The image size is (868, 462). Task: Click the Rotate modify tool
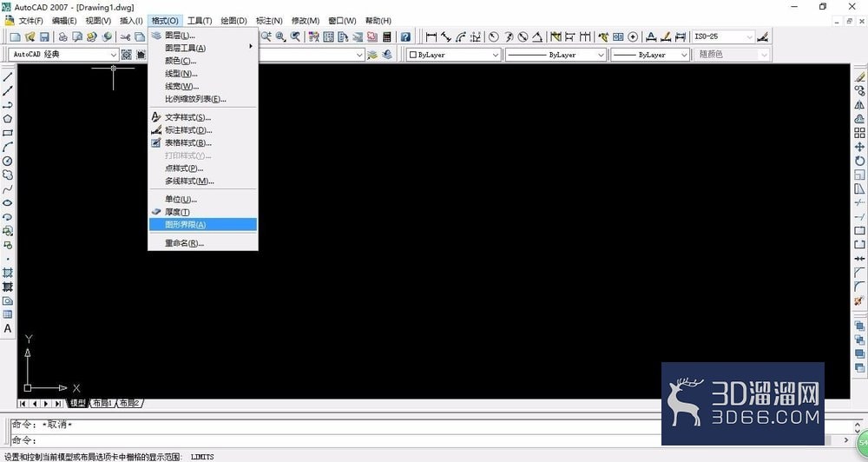[x=859, y=162]
